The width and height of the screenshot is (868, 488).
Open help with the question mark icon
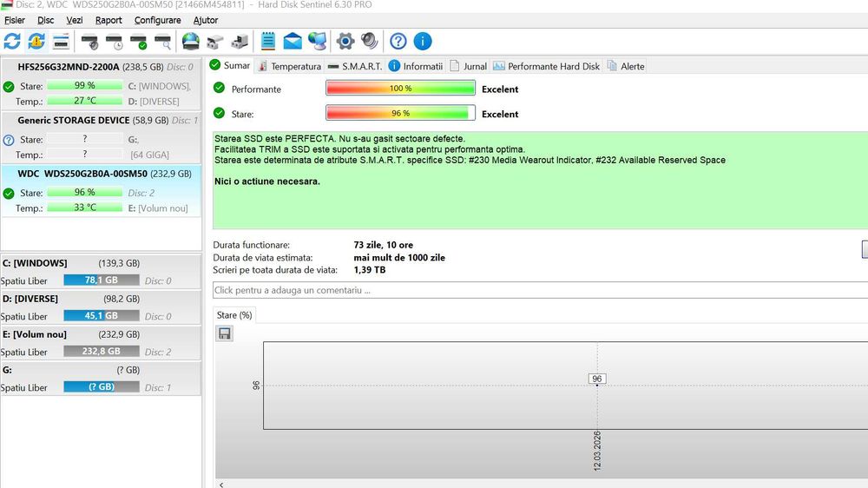(398, 41)
